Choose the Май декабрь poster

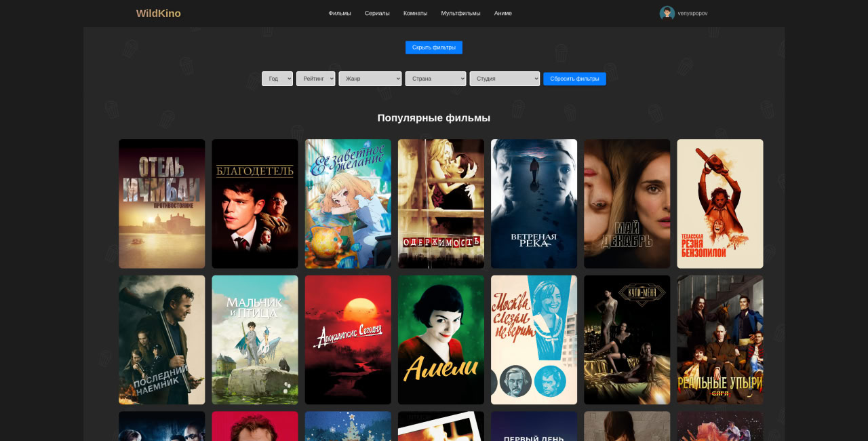(627, 204)
